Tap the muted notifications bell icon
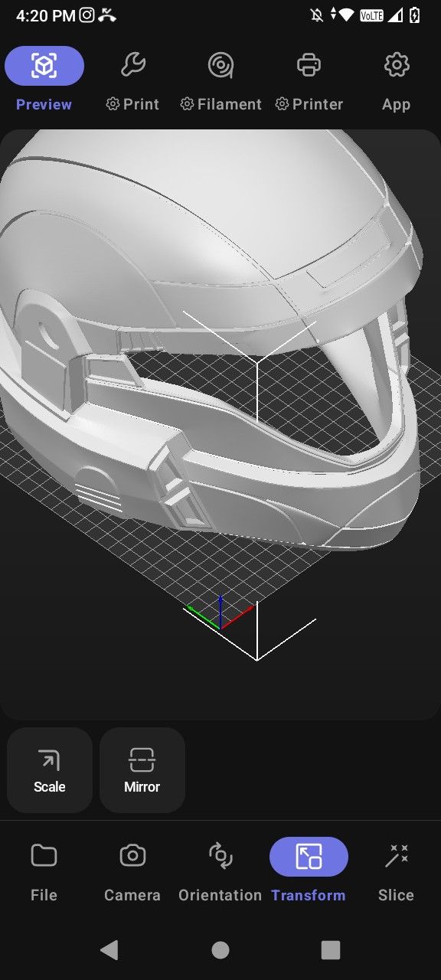This screenshot has height=980, width=441. (x=318, y=15)
